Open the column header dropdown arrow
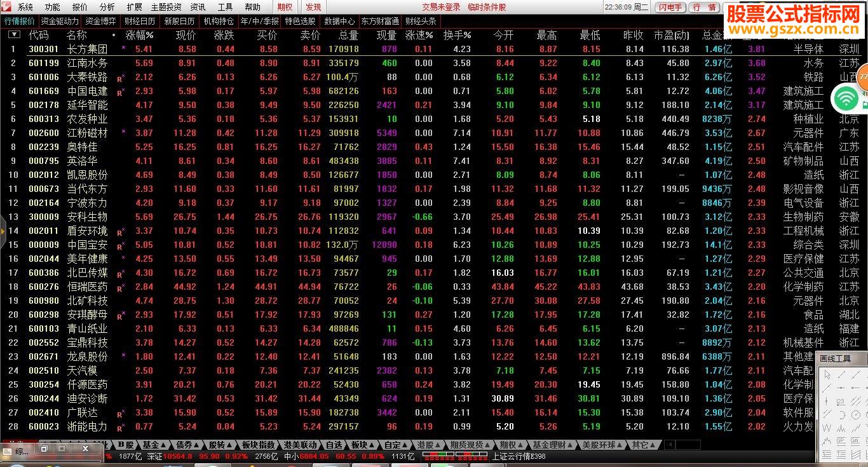The height and width of the screenshot is (467, 868). pos(14,35)
